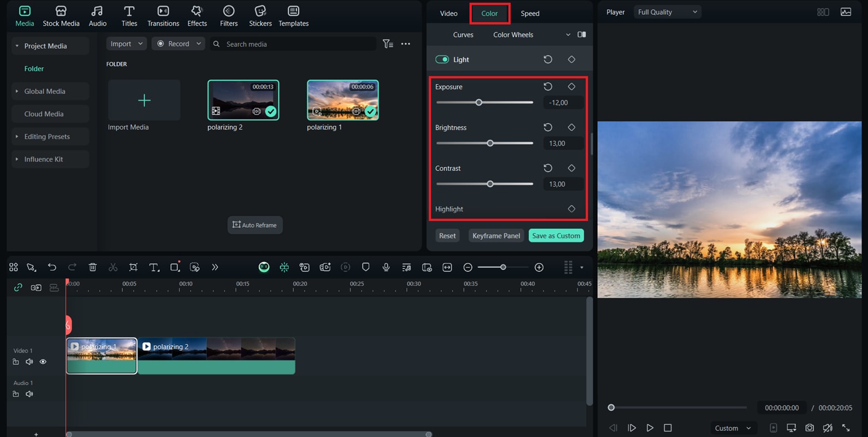868x437 pixels.
Task: Lock the Video 1 track
Action: (x=16, y=362)
